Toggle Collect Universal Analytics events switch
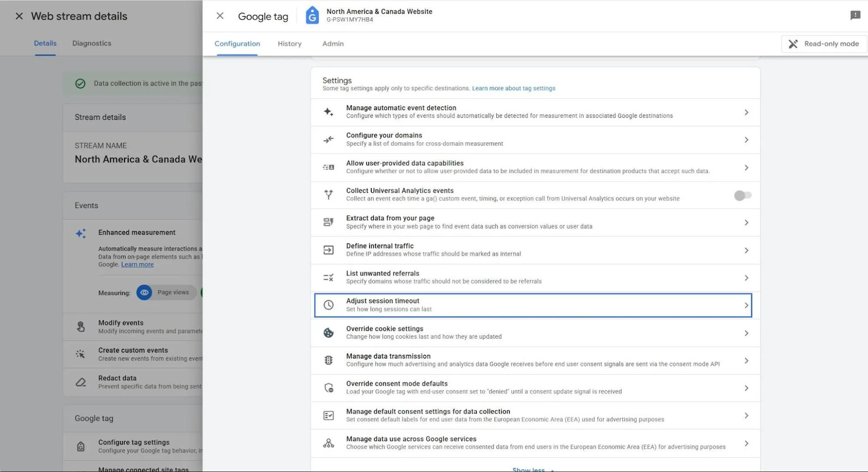The width and height of the screenshot is (868, 472). (x=743, y=195)
